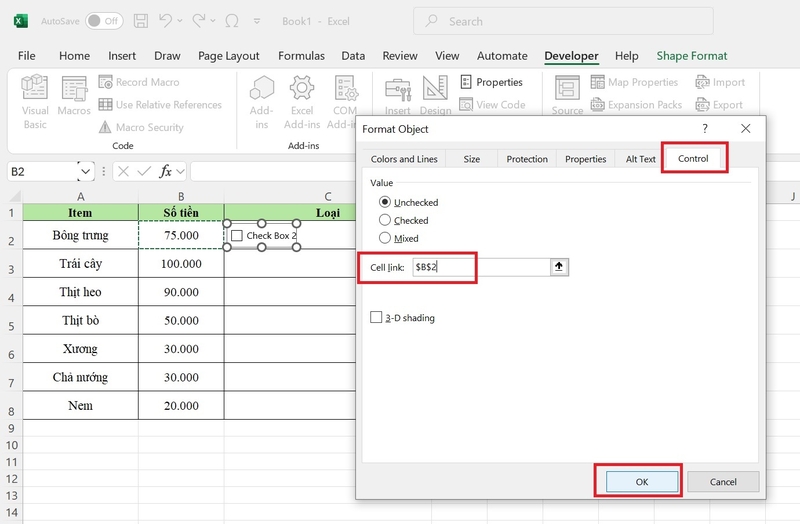Switch to Colors and Lines tab

[x=404, y=159]
